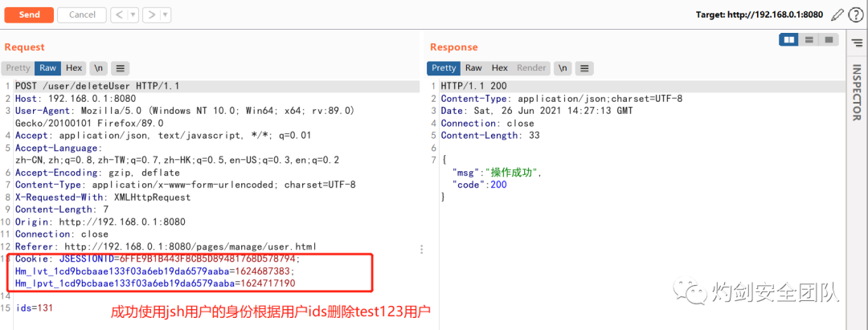The image size is (868, 330).
Task: Click the Origin header line
Action: click(x=100, y=222)
